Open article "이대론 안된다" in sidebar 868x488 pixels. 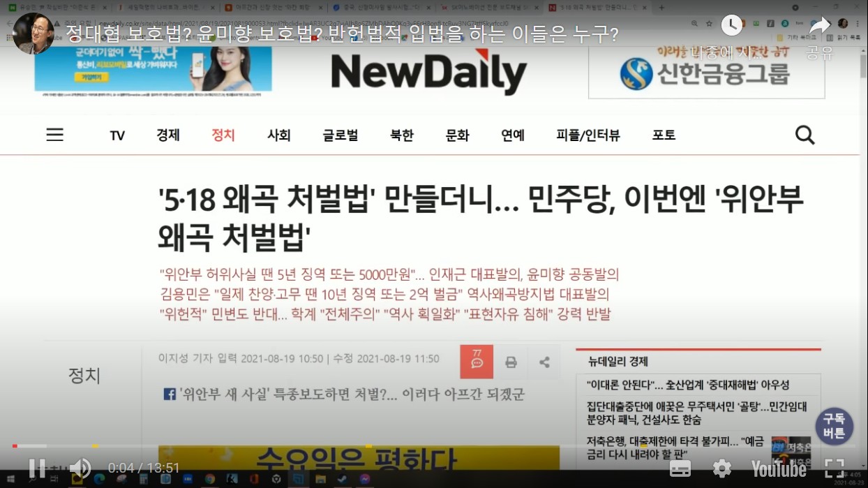(x=688, y=385)
